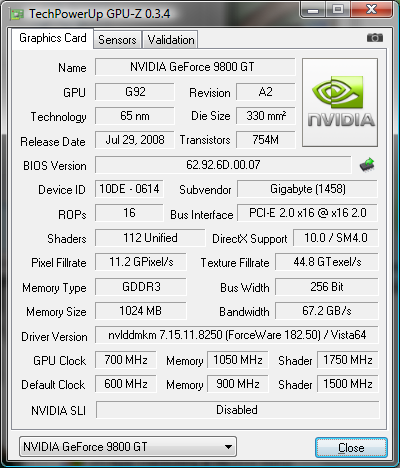The height and width of the screenshot is (468, 400).
Task: Click the Bandwidth value 67.2 GB/s
Action: [x=327, y=311]
